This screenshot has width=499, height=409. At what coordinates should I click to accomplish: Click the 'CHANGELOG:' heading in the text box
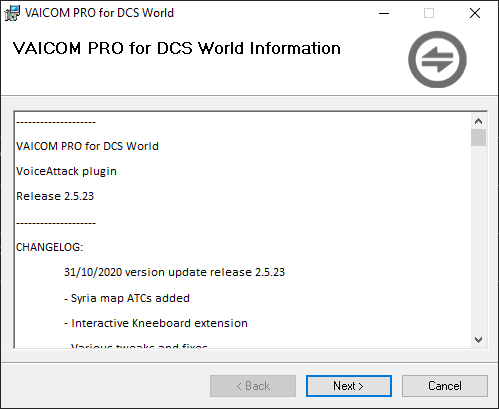49,247
